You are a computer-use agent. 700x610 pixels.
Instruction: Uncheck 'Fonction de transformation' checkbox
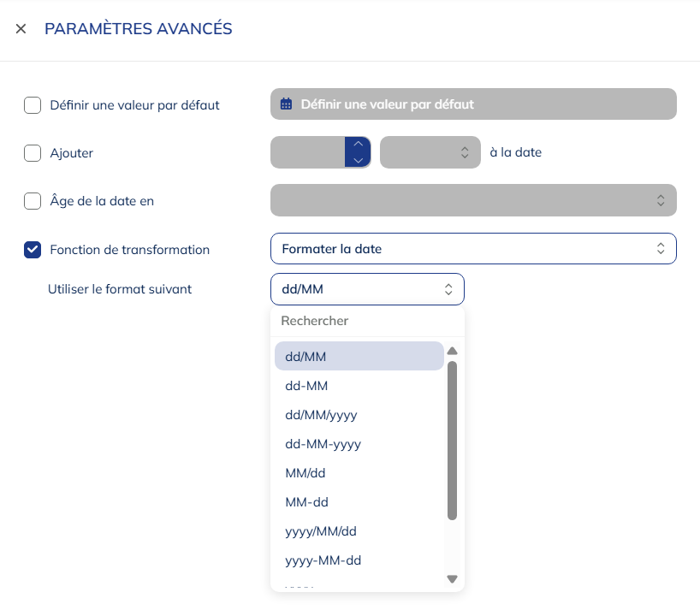pyautogui.click(x=33, y=250)
